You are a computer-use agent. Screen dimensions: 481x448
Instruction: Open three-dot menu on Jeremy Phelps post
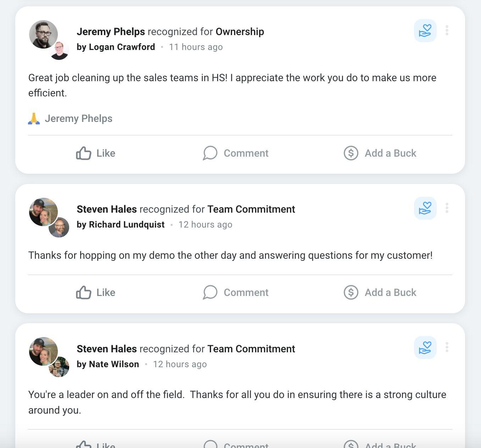click(447, 30)
